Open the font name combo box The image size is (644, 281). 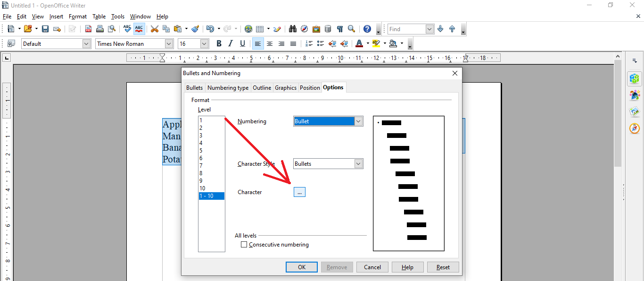(134, 43)
